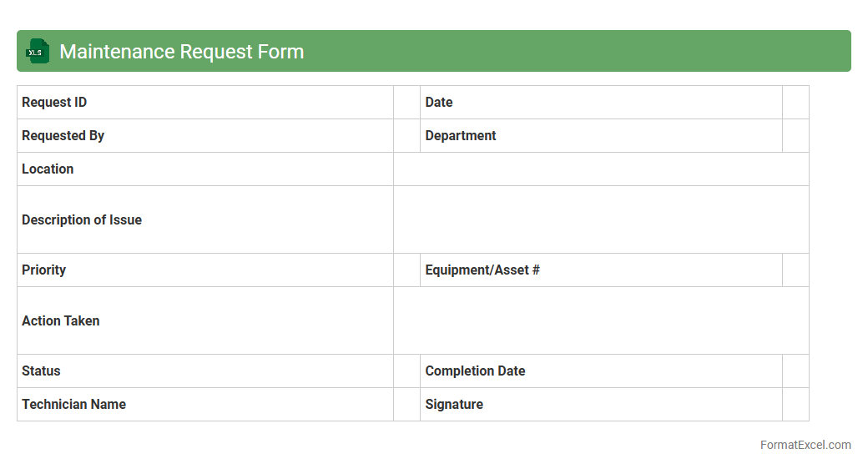Click the Description of Issue input area

click(x=601, y=219)
